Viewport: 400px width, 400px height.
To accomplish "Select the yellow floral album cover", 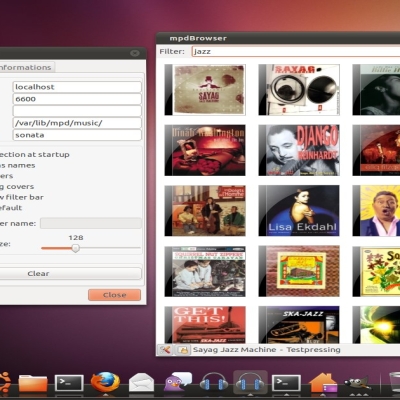I will click(x=376, y=271).
